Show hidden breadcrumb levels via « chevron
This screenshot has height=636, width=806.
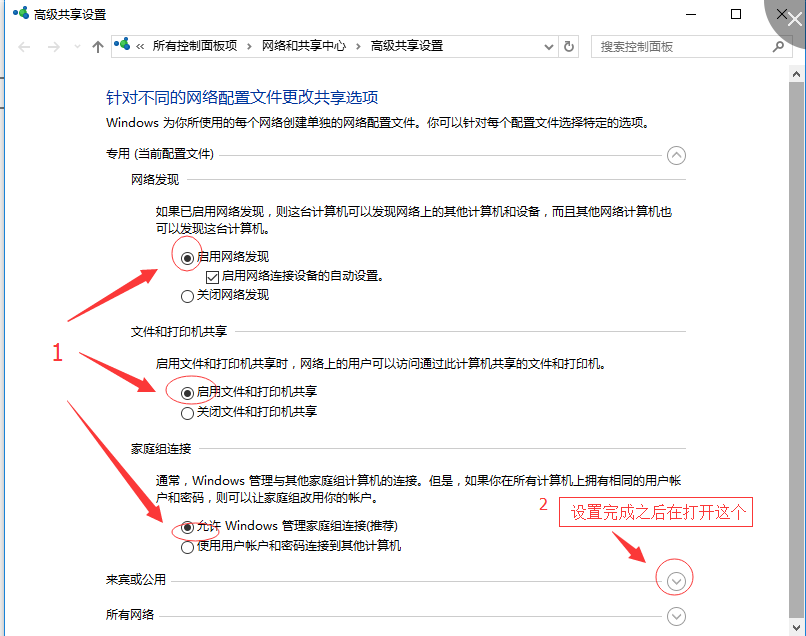(x=140, y=47)
